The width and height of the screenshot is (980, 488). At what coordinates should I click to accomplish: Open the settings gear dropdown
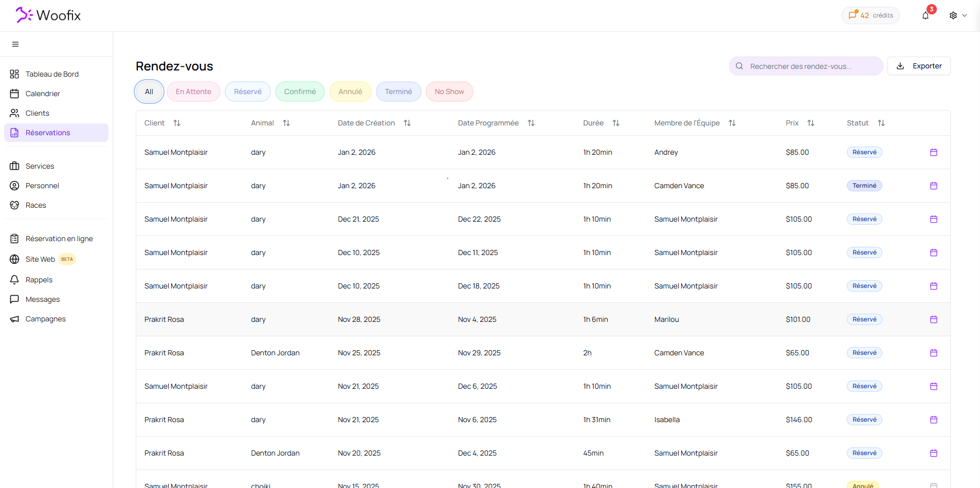[x=957, y=15]
